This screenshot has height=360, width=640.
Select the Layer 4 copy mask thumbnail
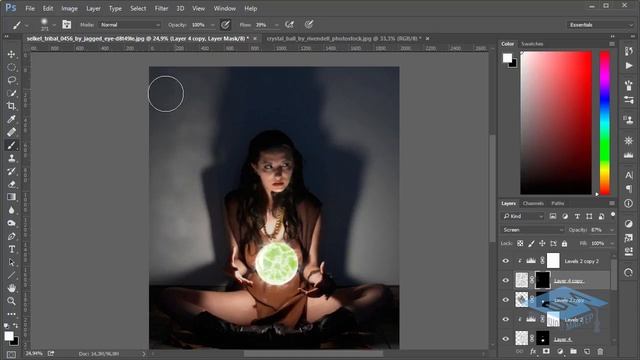tap(542, 280)
